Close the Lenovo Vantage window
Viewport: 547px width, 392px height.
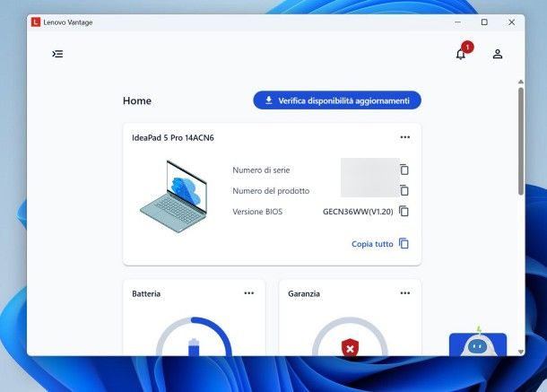coord(511,22)
